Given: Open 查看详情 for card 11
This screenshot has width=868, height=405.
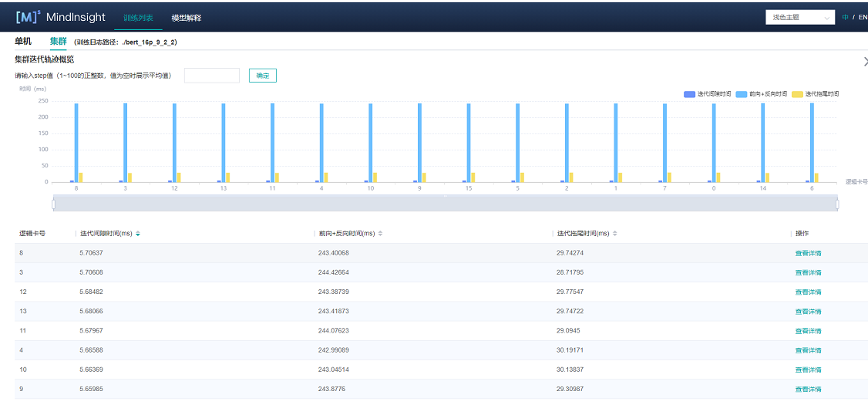Looking at the screenshot, I should tap(808, 331).
